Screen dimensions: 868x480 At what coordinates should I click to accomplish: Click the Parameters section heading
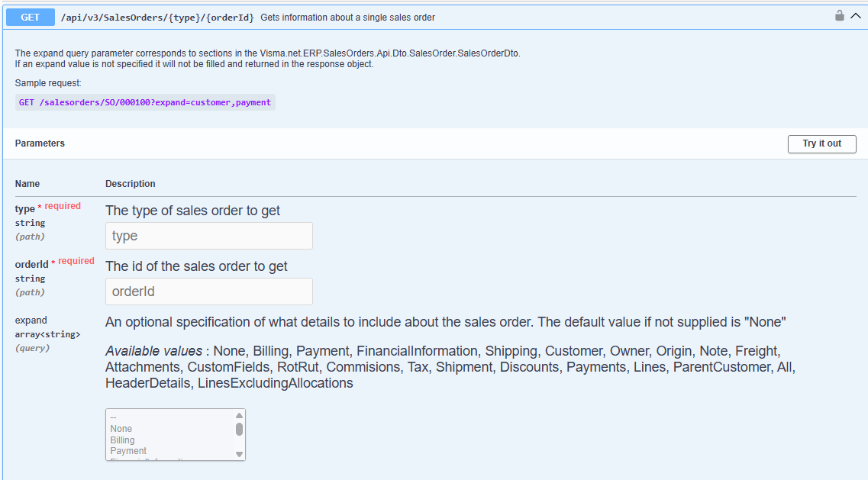[40, 143]
